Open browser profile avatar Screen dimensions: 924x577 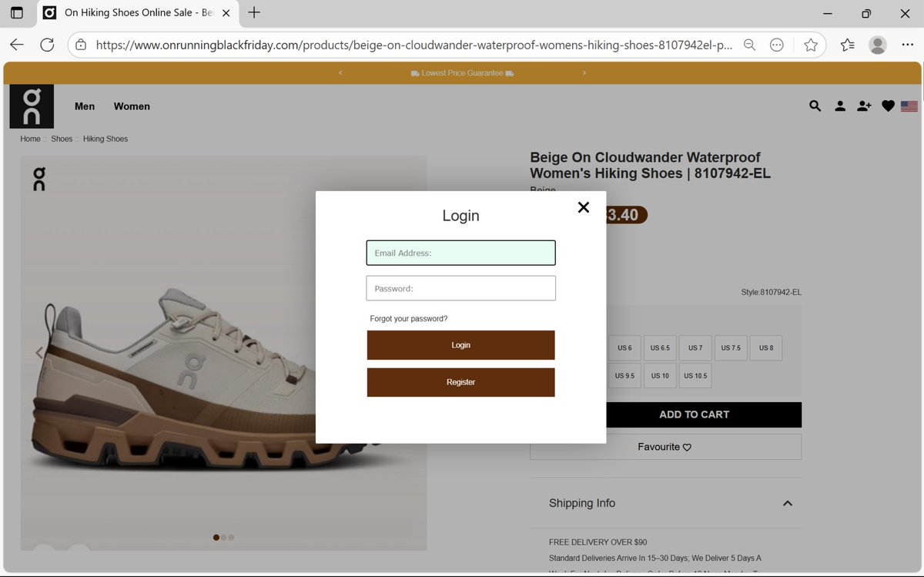coord(878,45)
